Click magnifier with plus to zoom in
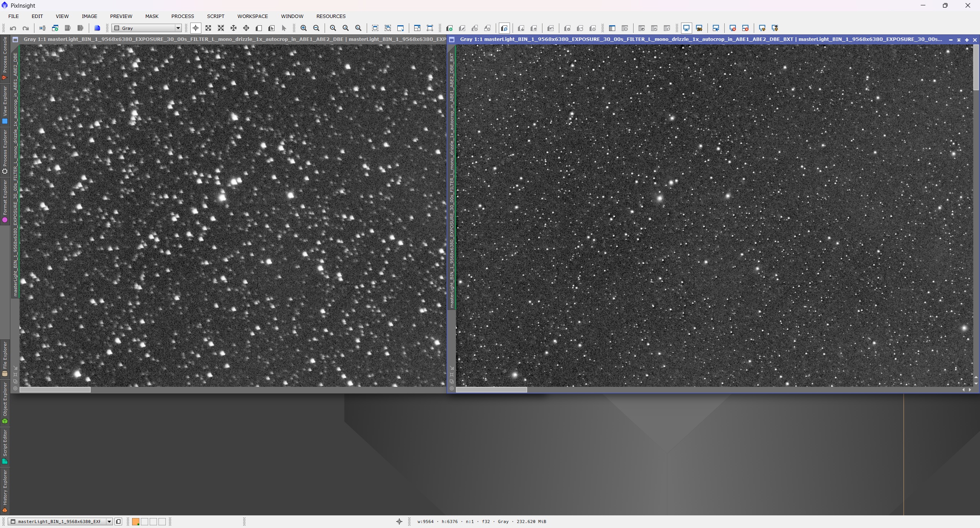This screenshot has height=528, width=980. (x=304, y=28)
